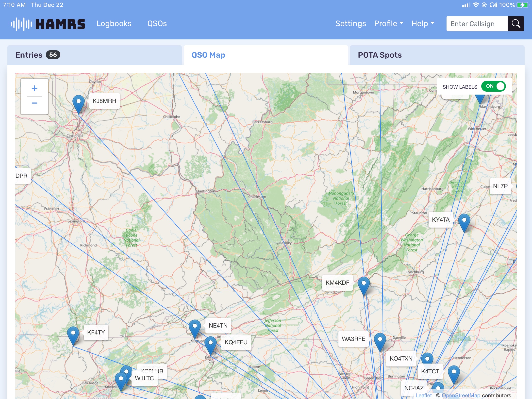Select the KF4TY map pin
The height and width of the screenshot is (399, 532).
[73, 336]
